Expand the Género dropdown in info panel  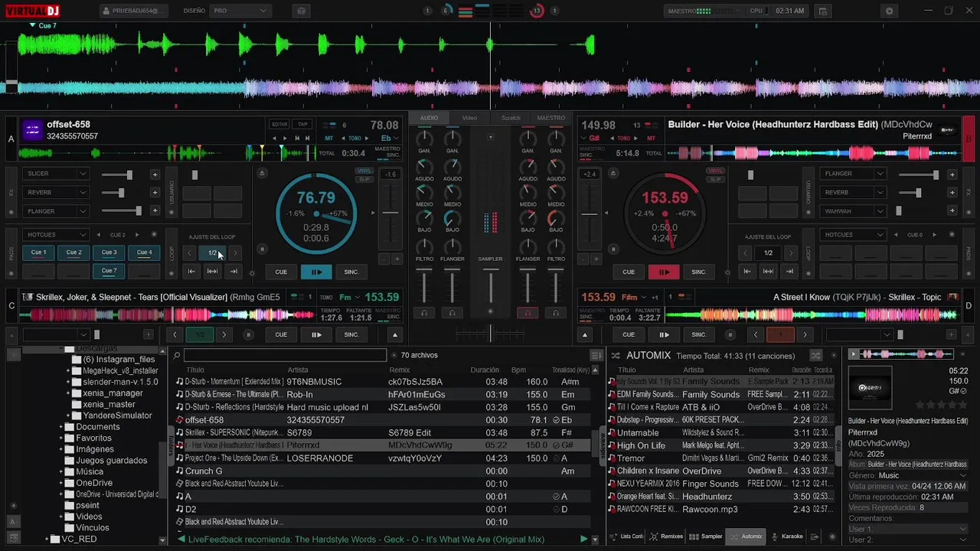pos(962,475)
